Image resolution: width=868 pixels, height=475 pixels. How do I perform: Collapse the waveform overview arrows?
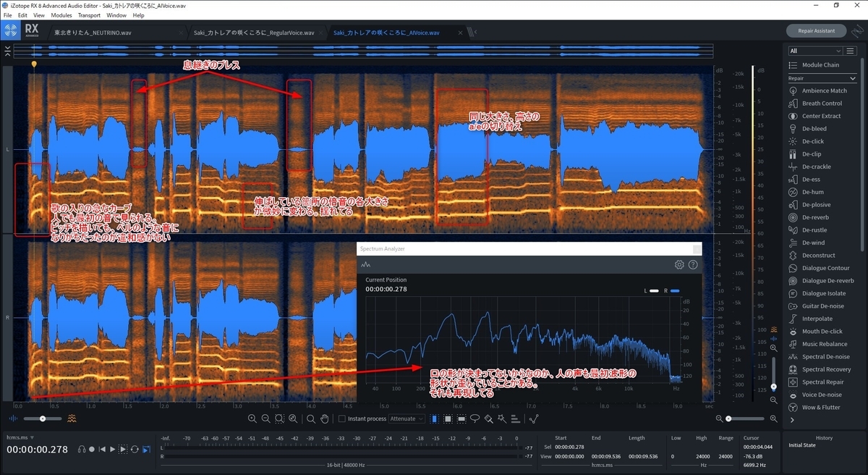click(7, 51)
